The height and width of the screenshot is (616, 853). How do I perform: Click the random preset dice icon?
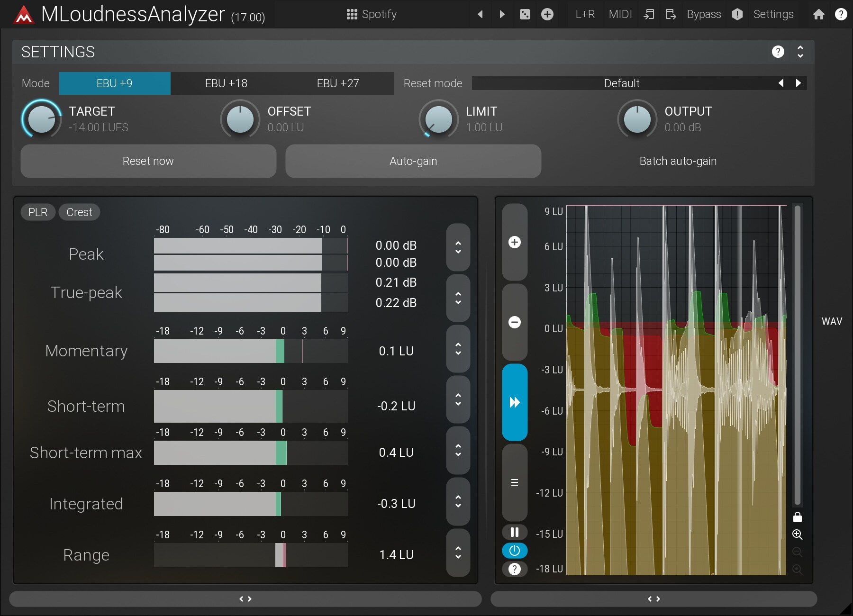pyautogui.click(x=525, y=14)
